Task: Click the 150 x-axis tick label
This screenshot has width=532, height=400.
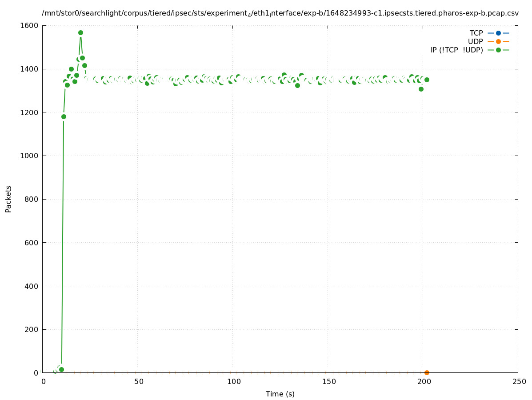Action: point(328,382)
